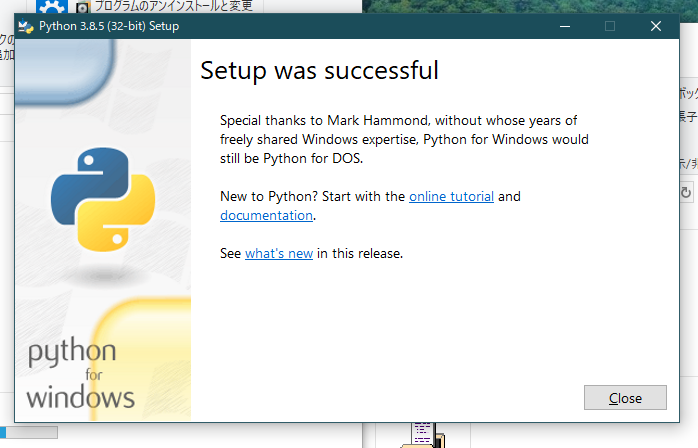This screenshot has height=448, width=698.
Task: Click the refresh icon in background window
Action: [x=686, y=192]
